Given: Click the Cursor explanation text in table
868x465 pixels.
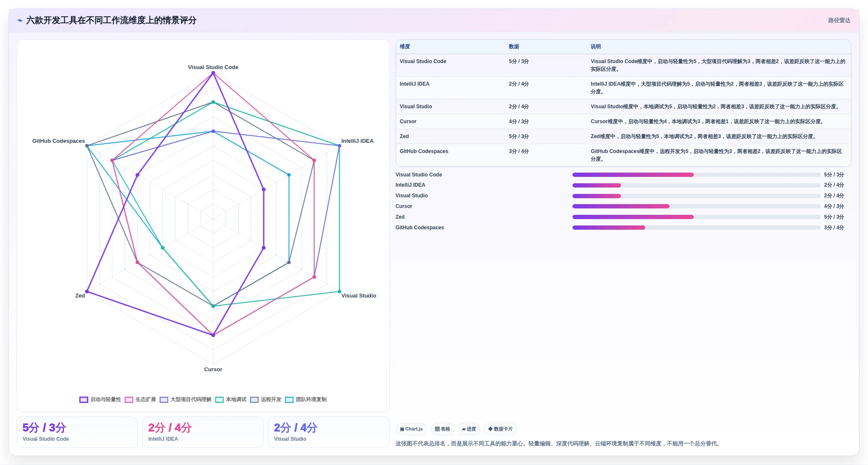Looking at the screenshot, I should point(708,121).
